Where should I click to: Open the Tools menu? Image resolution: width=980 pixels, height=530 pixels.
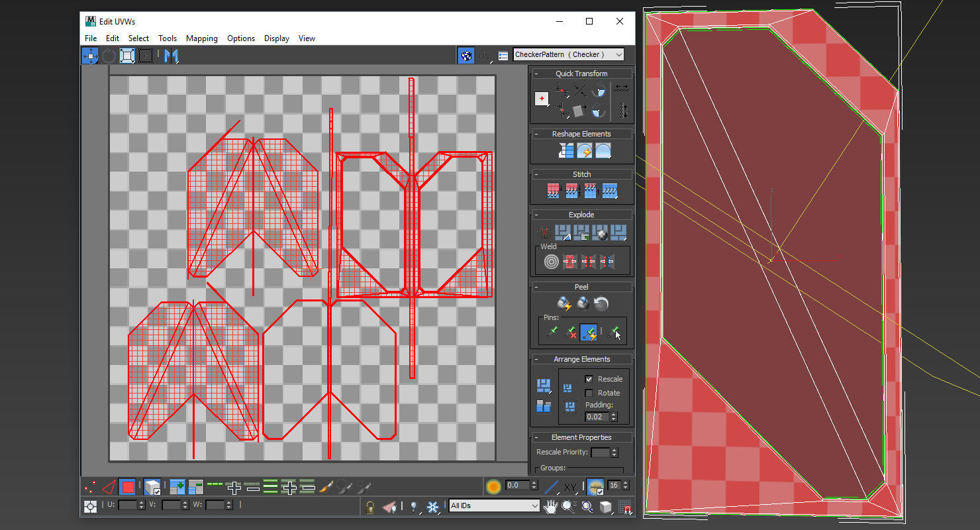click(x=168, y=38)
